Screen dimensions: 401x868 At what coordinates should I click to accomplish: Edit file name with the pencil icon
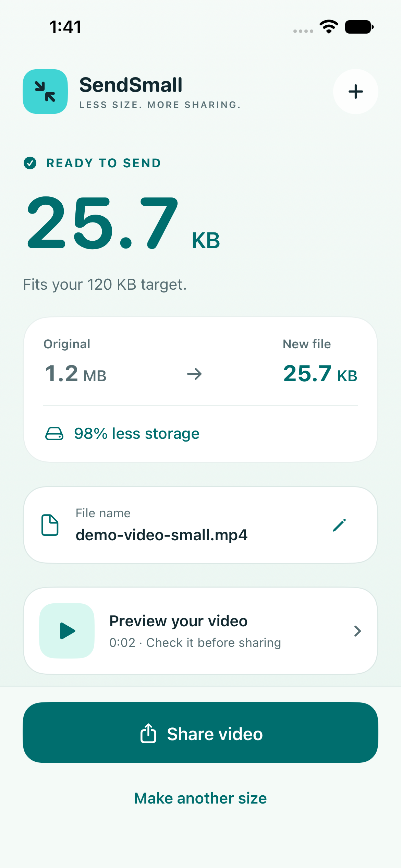click(x=339, y=525)
